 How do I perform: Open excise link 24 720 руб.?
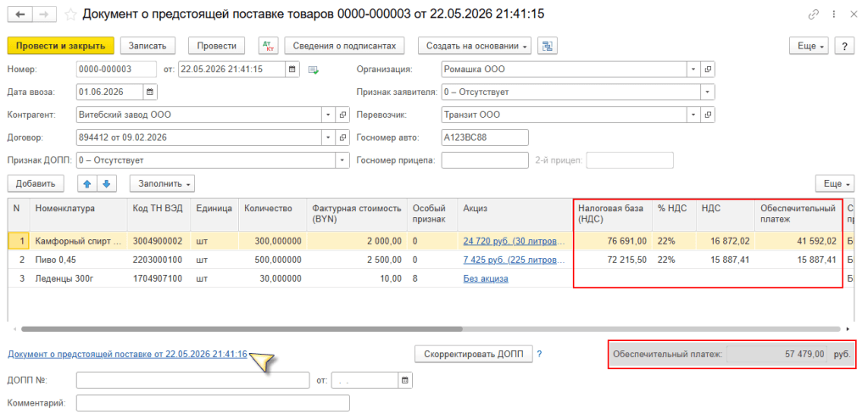pos(515,242)
